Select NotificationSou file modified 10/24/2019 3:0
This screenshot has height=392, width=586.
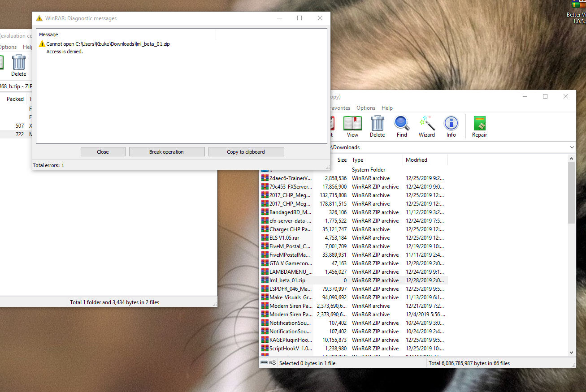[x=290, y=323]
